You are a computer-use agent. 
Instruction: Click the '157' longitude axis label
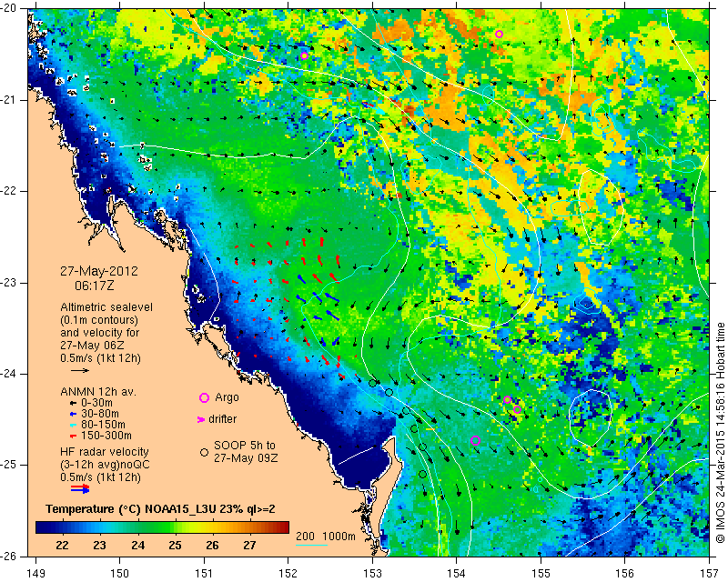[x=710, y=573]
